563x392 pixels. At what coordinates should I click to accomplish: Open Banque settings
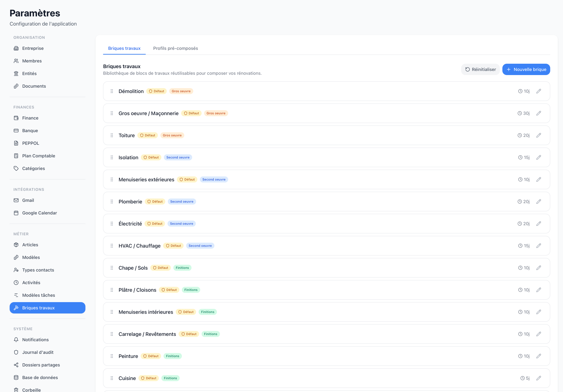click(x=47, y=131)
